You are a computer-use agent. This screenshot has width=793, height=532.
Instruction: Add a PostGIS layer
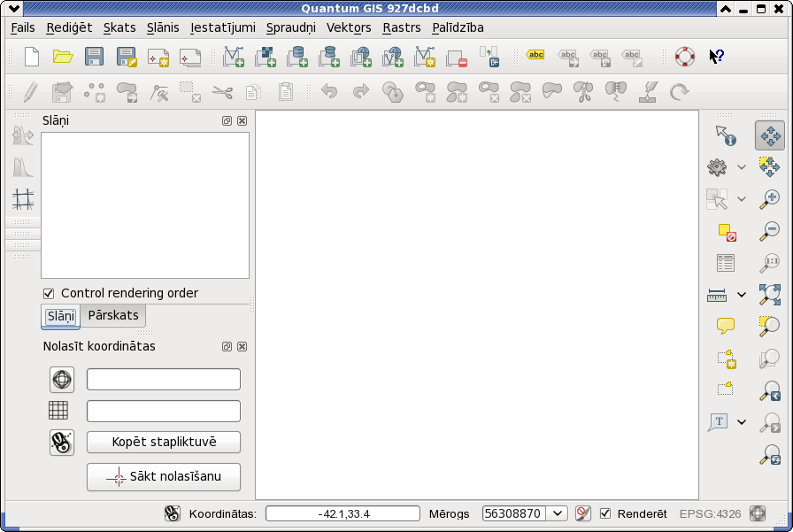[x=297, y=57]
